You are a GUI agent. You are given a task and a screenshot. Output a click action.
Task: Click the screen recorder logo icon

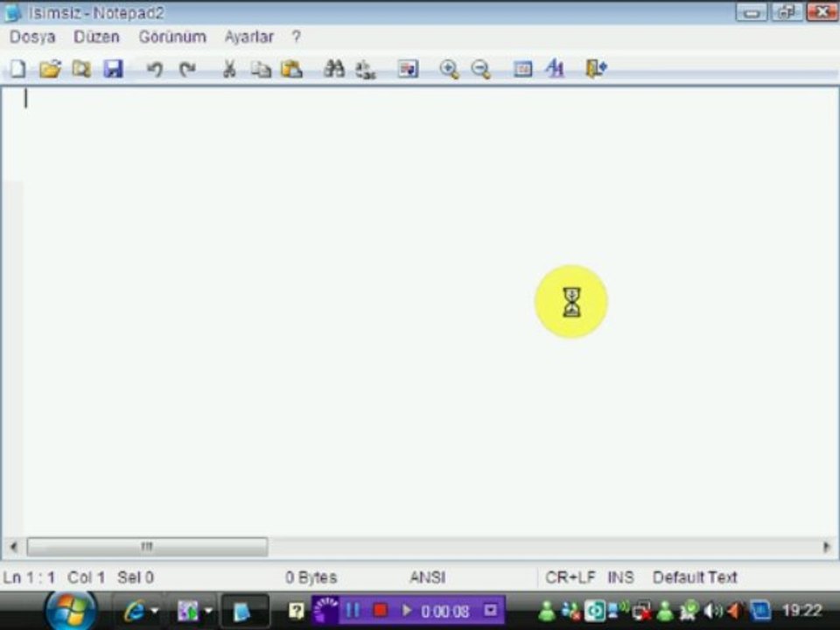[325, 610]
